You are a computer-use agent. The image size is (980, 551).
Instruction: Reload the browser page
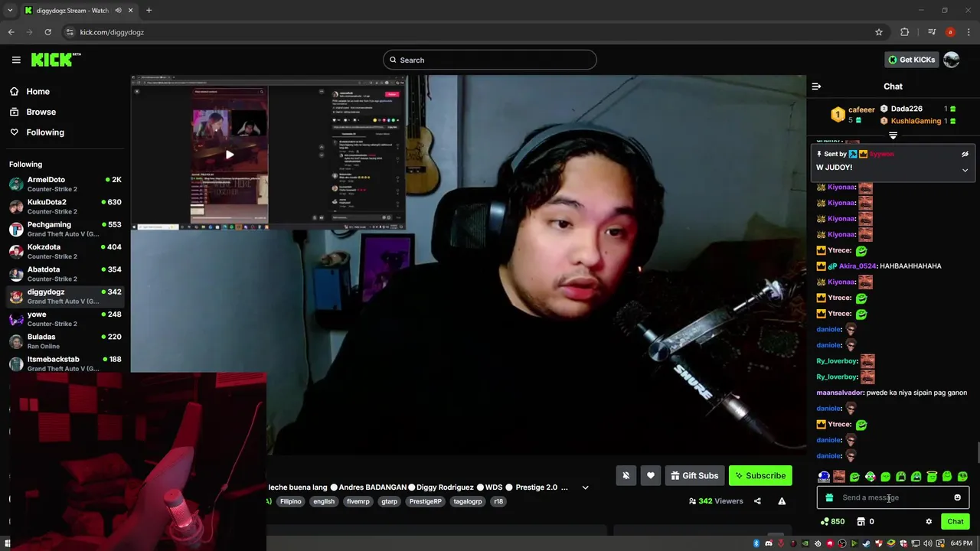click(47, 32)
